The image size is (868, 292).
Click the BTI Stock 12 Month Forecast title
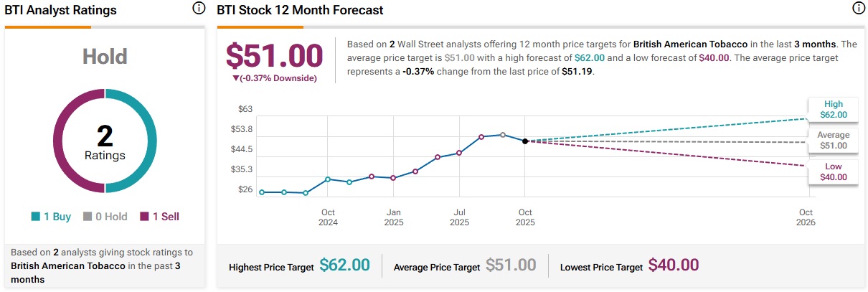[x=300, y=10]
